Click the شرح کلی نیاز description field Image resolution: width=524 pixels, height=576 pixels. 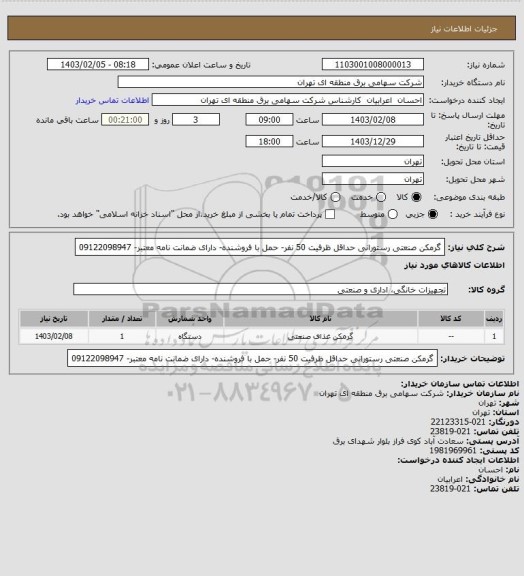[260, 247]
